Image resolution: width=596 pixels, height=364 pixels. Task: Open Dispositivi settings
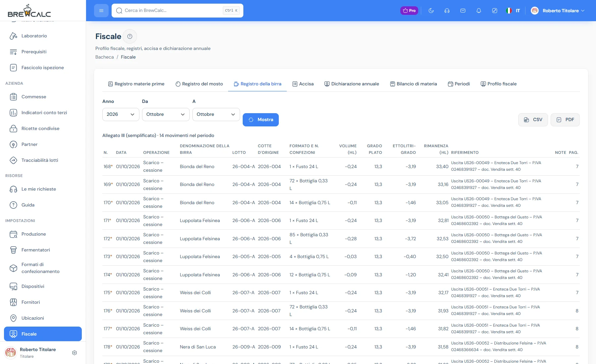pos(43,286)
